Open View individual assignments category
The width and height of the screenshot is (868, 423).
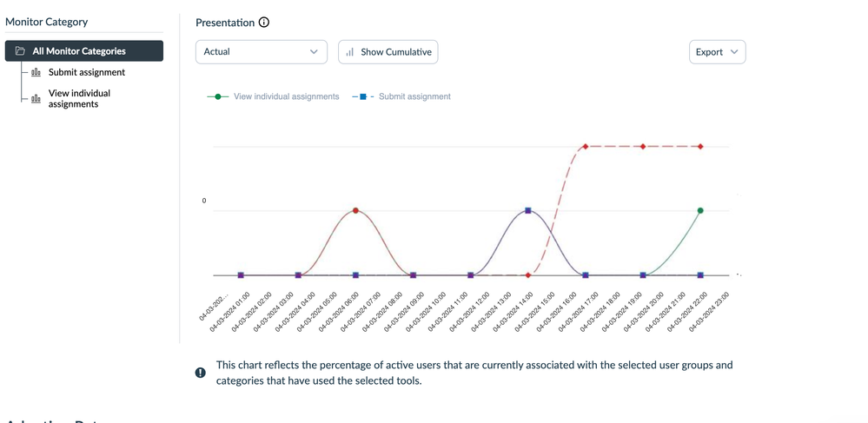pos(79,98)
